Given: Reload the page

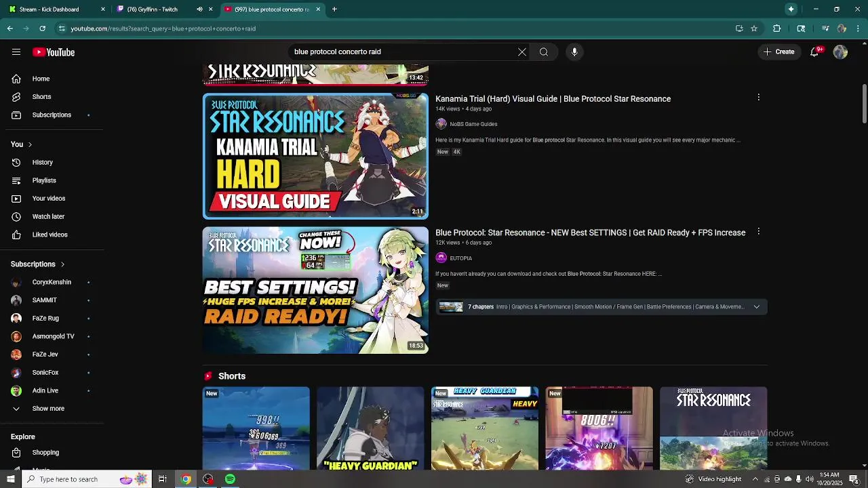Looking at the screenshot, I should point(42,28).
